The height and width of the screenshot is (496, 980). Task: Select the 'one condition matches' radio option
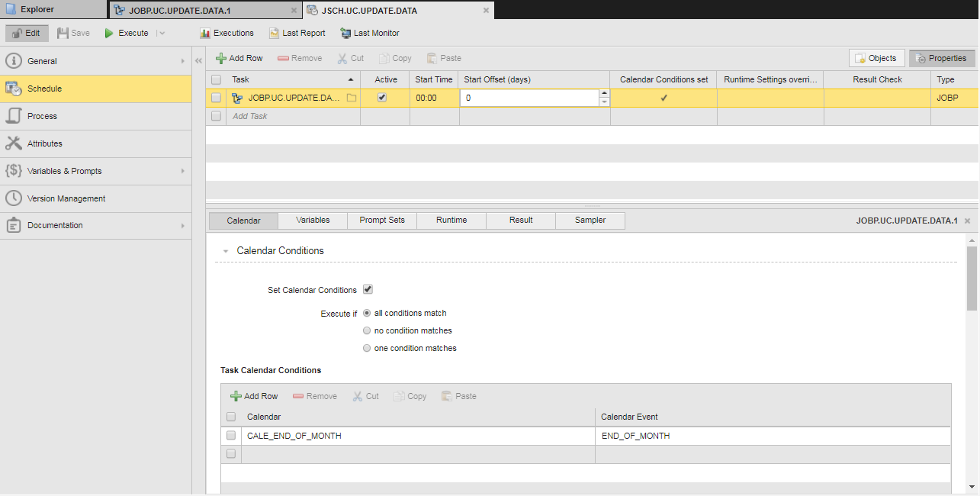(x=368, y=348)
